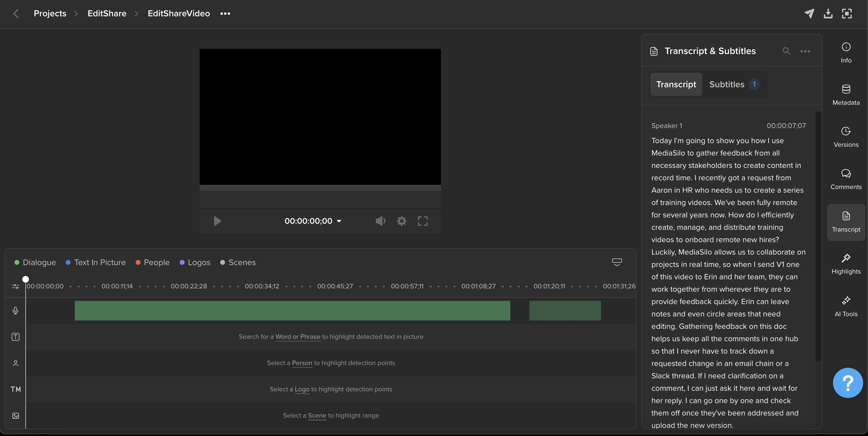Toggle the Text In Picture filter

pyautogui.click(x=95, y=262)
